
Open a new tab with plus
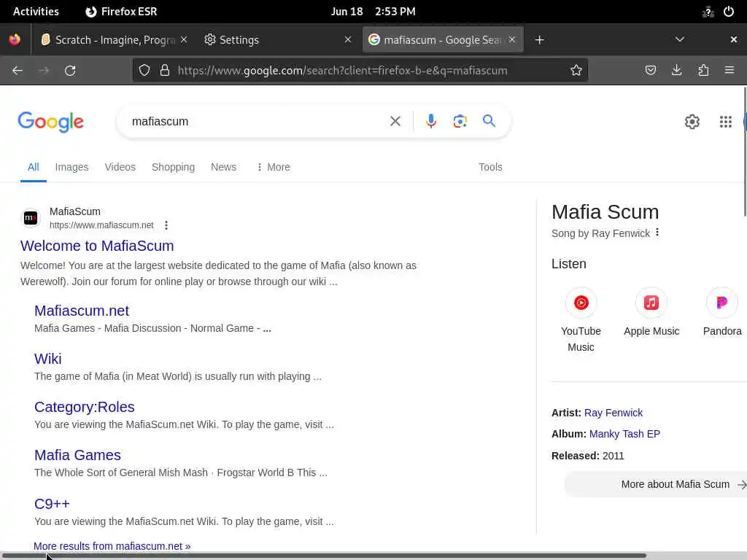[x=539, y=40]
